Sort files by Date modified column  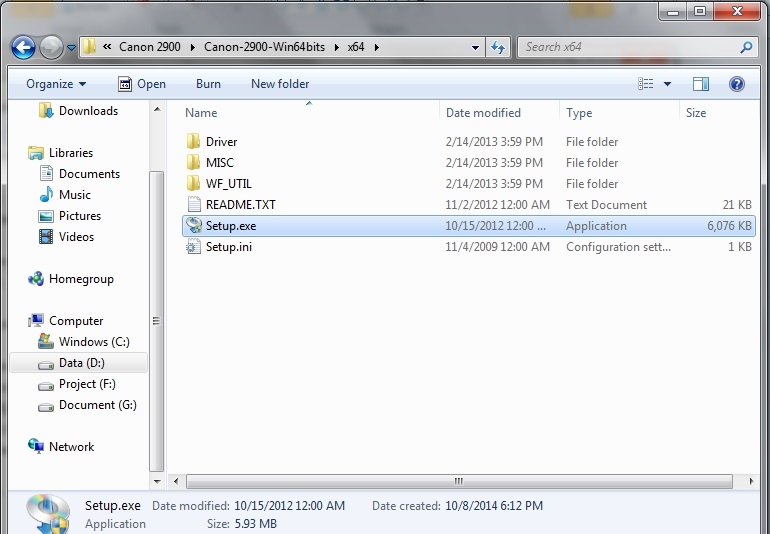click(x=483, y=113)
